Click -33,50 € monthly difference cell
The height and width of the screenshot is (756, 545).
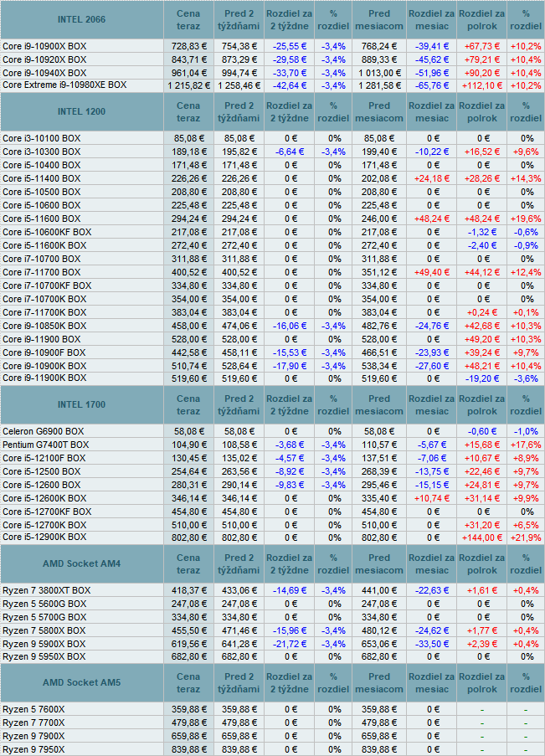[432, 644]
